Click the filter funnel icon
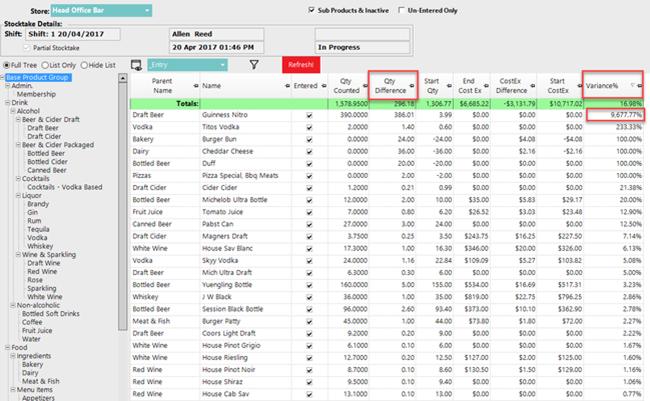The height and width of the screenshot is (401, 650). click(254, 65)
